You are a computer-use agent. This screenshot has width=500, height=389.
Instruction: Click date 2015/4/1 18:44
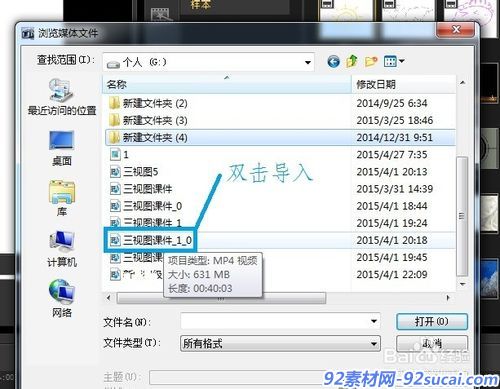(392, 206)
